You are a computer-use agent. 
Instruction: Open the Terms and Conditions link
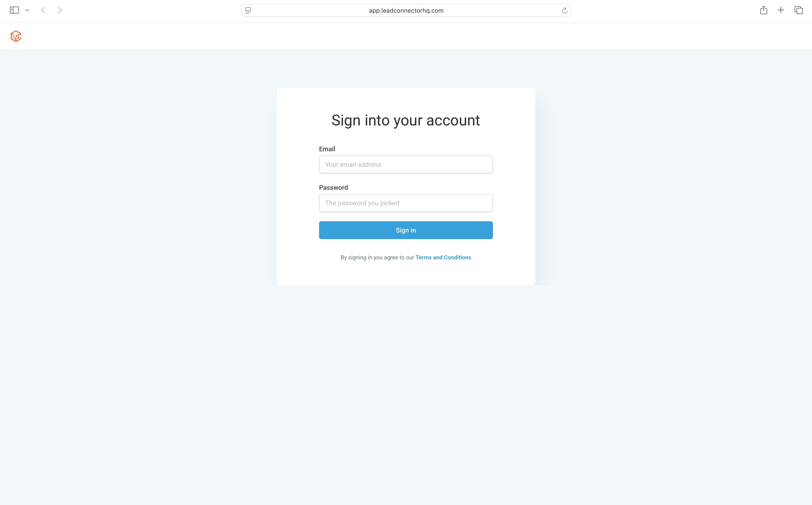[443, 257]
